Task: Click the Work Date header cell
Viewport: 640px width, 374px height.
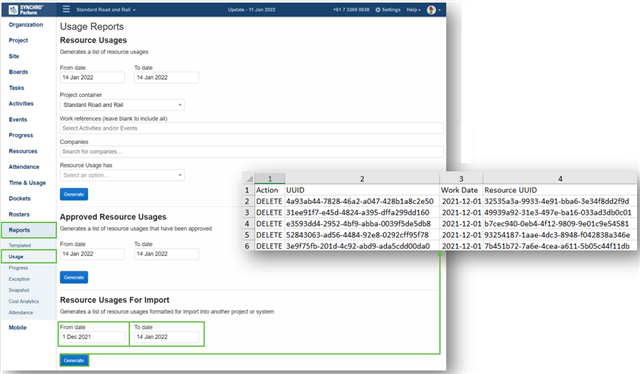Action: (461, 190)
